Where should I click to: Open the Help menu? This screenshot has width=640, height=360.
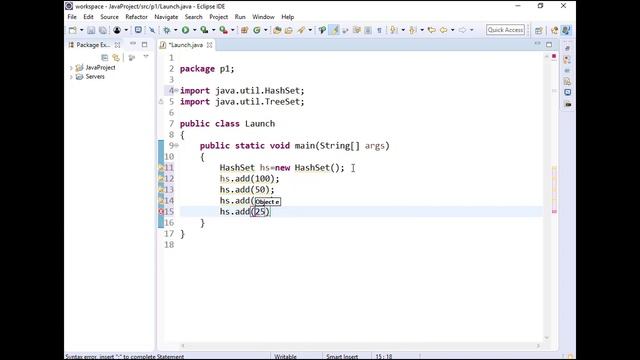287,17
